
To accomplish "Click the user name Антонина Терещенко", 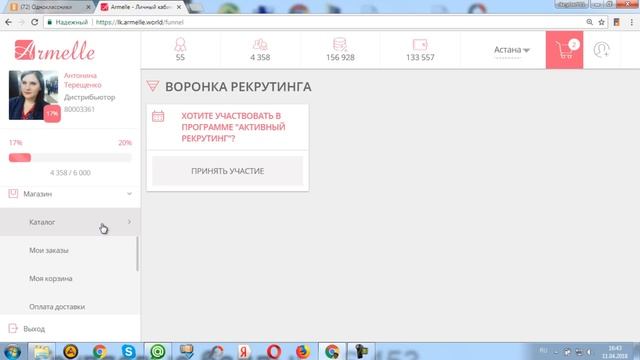I will [x=83, y=80].
